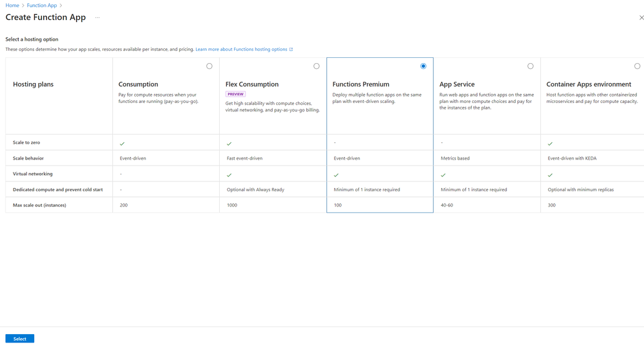Click the 200 max scale out value

[x=124, y=205]
